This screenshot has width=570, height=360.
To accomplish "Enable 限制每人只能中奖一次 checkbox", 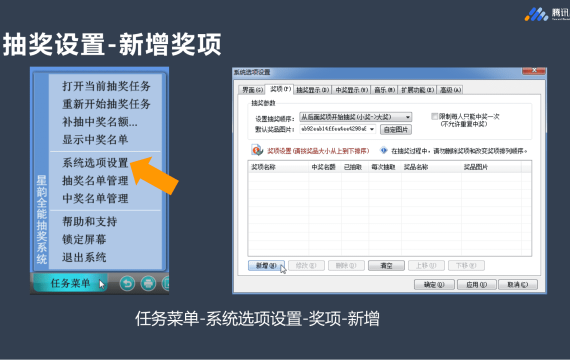I will [x=434, y=116].
